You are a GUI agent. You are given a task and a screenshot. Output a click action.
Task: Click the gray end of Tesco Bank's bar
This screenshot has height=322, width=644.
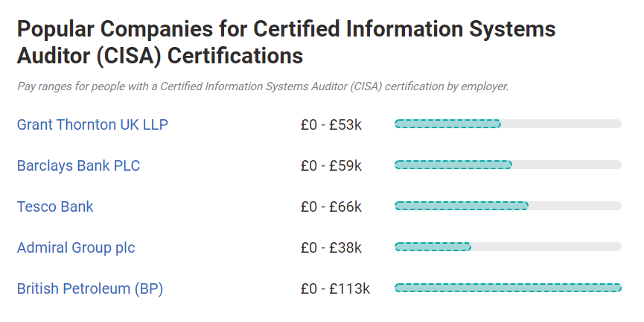(x=575, y=206)
